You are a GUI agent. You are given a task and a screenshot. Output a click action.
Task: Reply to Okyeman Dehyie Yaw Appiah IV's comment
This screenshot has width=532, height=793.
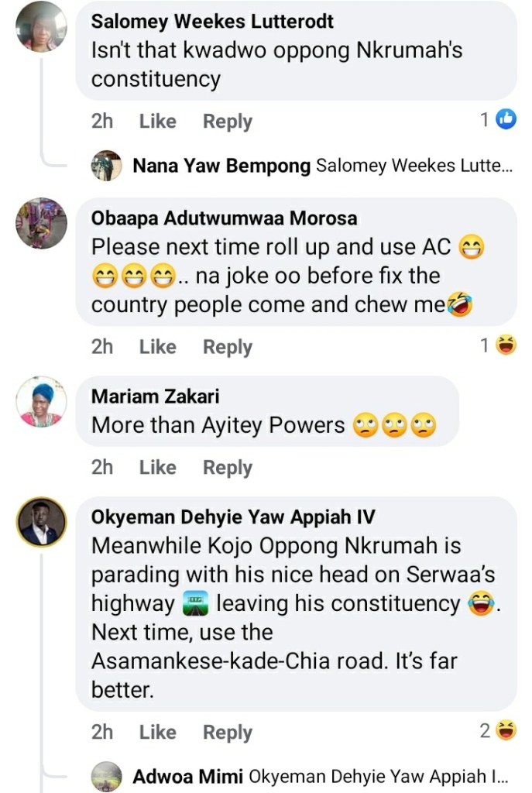point(227,732)
